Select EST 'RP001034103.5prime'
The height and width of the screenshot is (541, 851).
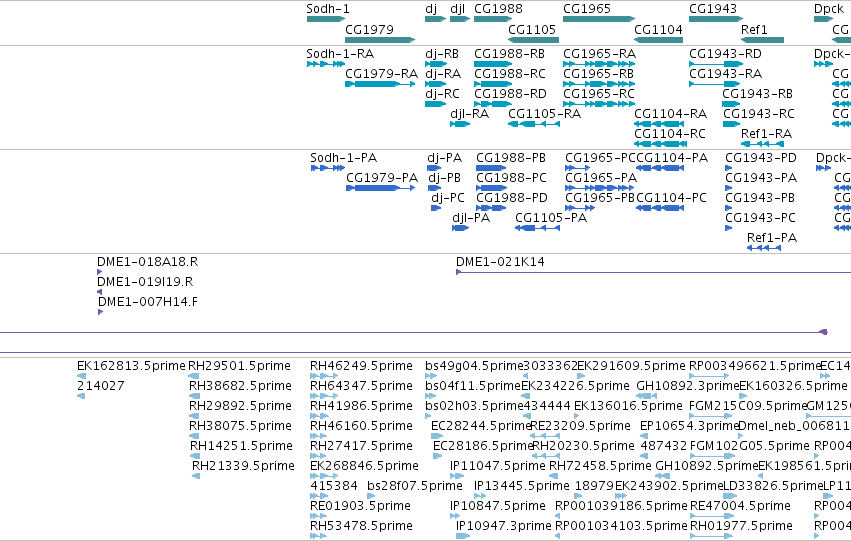(621, 526)
